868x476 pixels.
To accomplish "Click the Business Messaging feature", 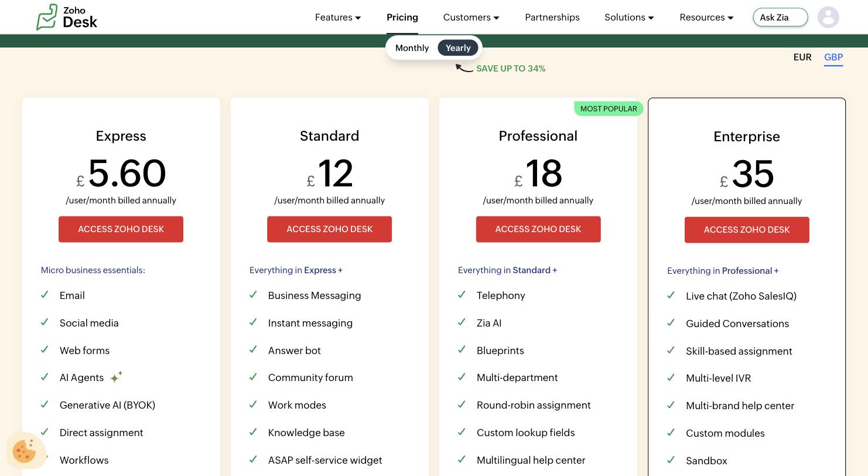I will [x=315, y=295].
